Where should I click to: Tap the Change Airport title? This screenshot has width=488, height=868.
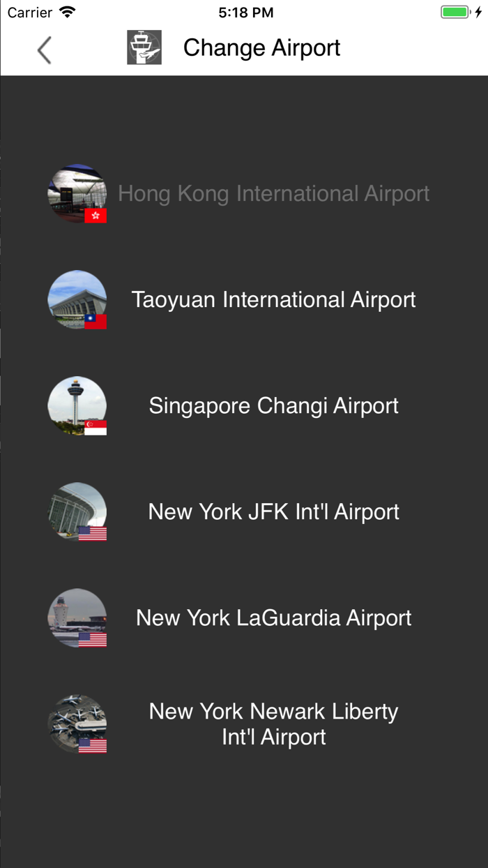point(262,47)
